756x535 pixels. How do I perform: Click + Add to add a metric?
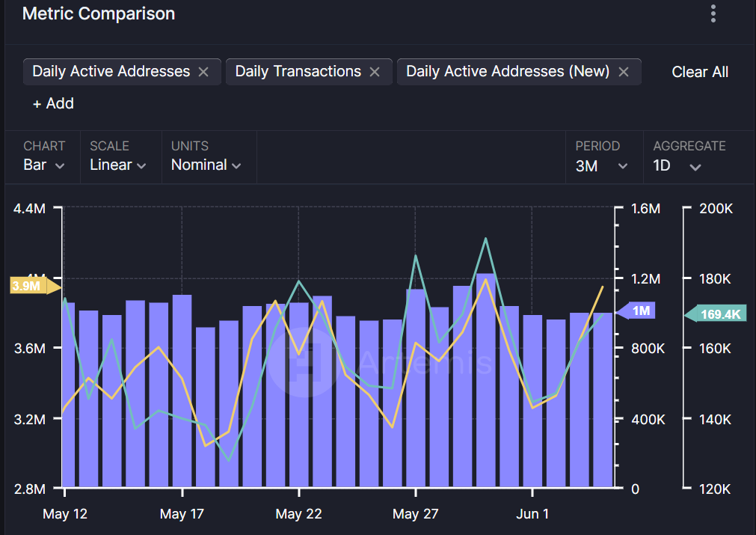53,103
